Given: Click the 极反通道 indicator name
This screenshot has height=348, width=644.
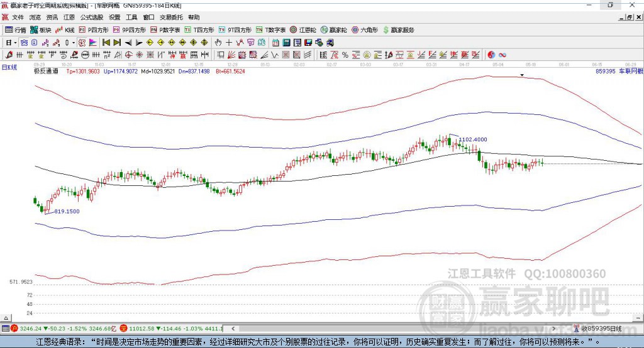Looking at the screenshot, I should coord(46,72).
